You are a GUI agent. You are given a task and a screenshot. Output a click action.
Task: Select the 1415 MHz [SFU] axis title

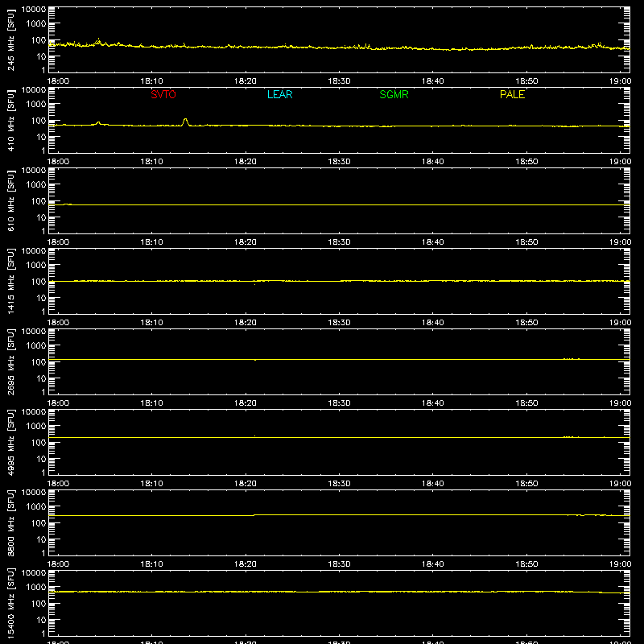(x=10, y=281)
